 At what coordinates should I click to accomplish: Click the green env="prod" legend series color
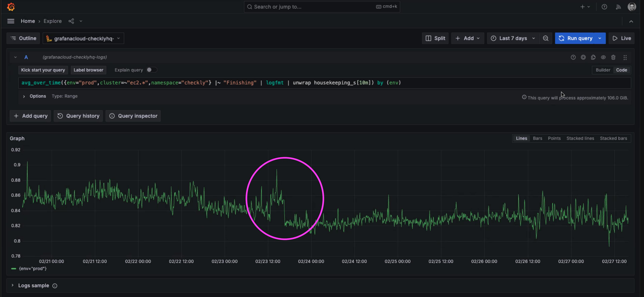[x=14, y=268]
